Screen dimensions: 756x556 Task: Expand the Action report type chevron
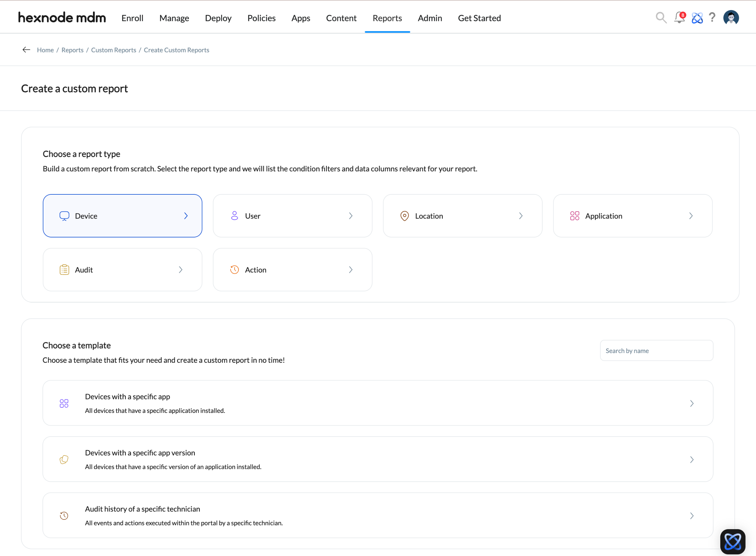(351, 270)
